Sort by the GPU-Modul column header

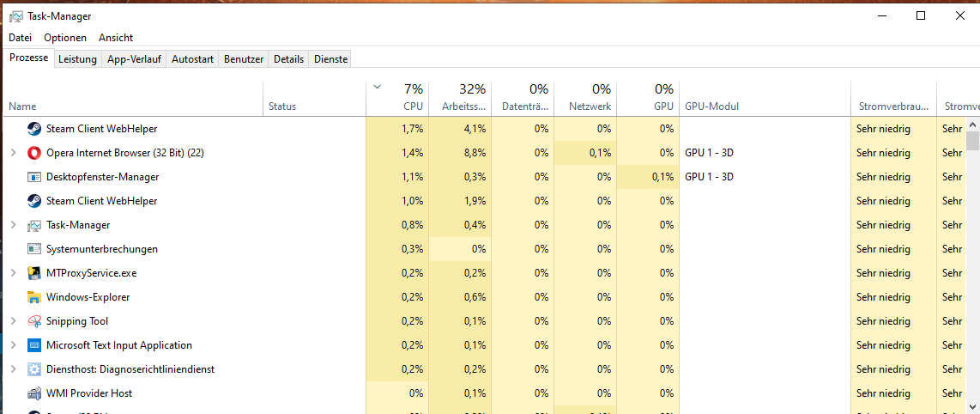point(765,98)
